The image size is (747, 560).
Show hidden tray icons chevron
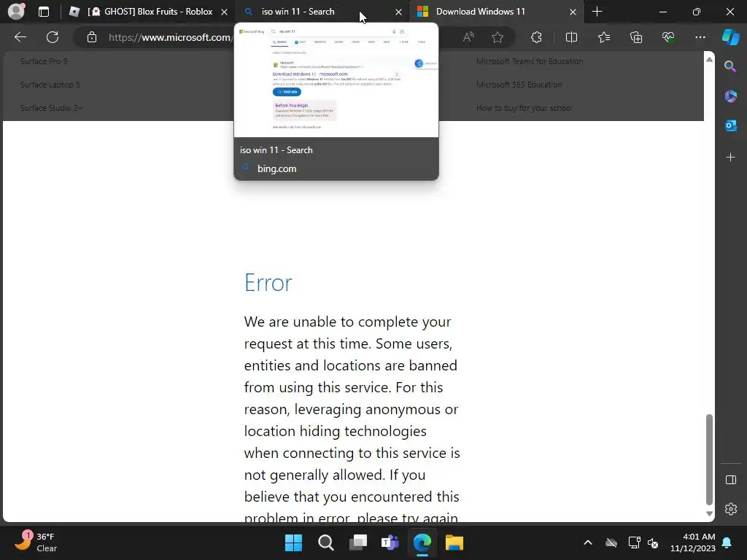[588, 542]
